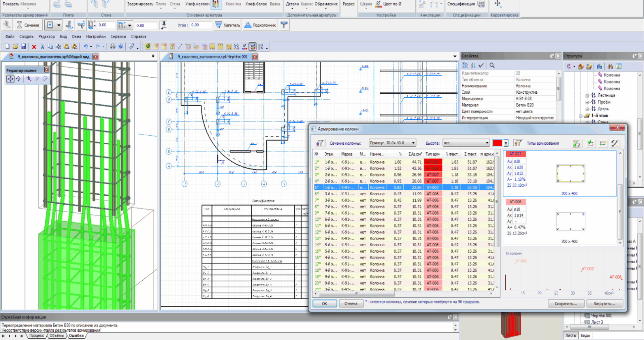Toggle the filter icon left of Сечение колонны
Viewport: 644px width, 340px height.
(x=320, y=143)
